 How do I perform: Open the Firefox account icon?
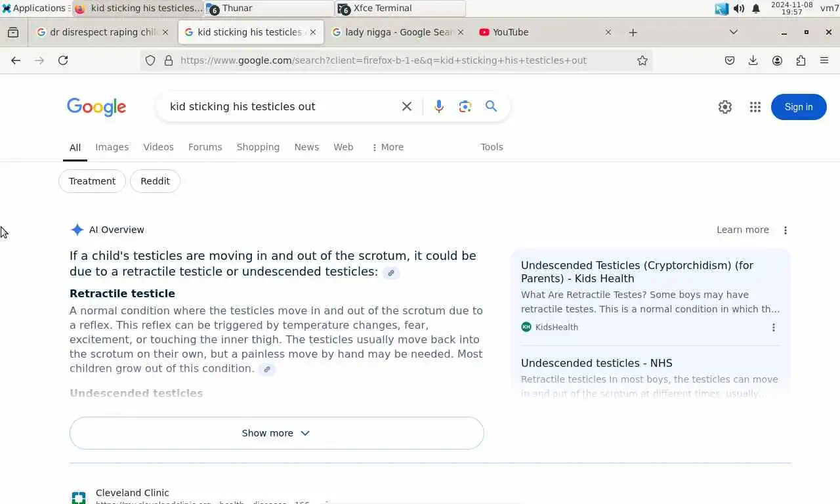777,60
